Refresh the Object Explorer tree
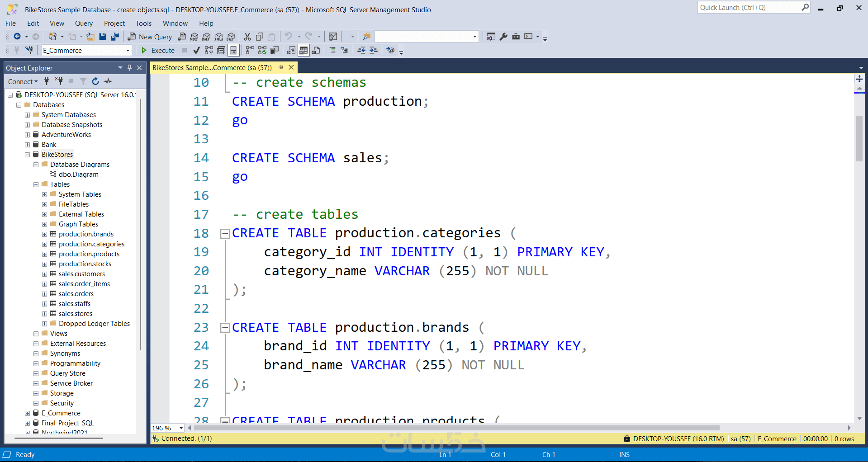 click(95, 81)
